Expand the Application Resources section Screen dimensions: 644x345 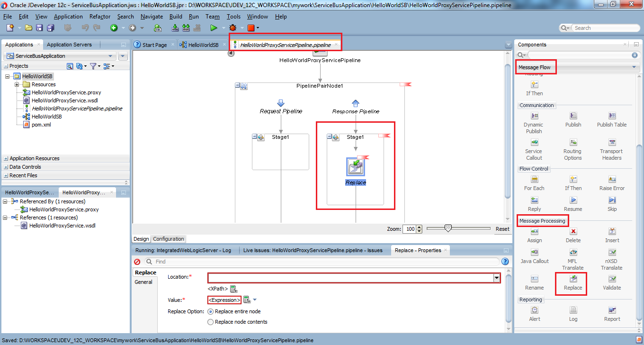(6, 158)
